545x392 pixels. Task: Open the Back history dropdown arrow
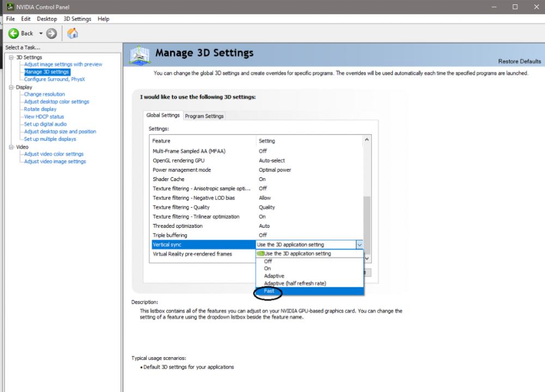coord(41,33)
